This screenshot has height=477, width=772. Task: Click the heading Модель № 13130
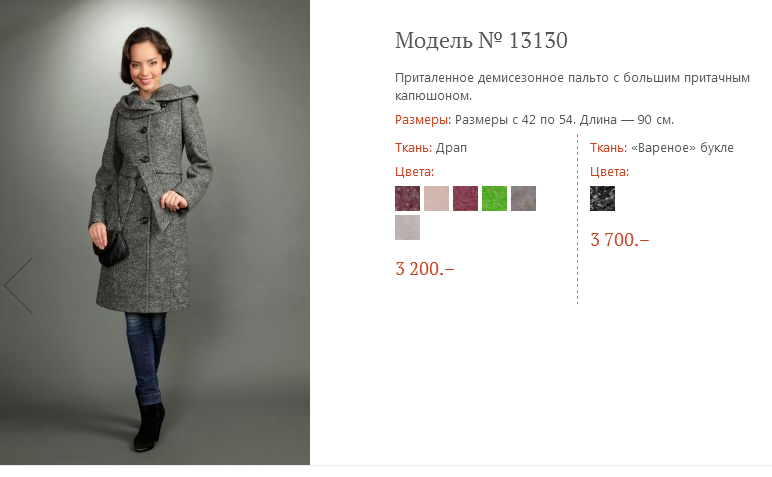click(x=481, y=41)
